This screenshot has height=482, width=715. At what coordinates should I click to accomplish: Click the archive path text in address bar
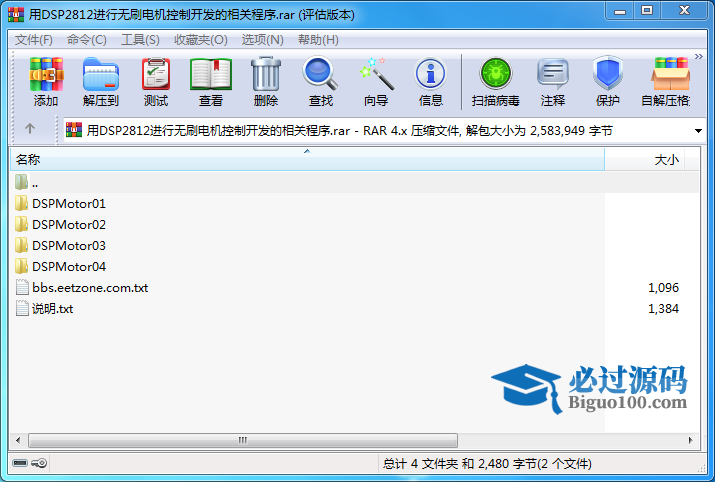pos(350,131)
